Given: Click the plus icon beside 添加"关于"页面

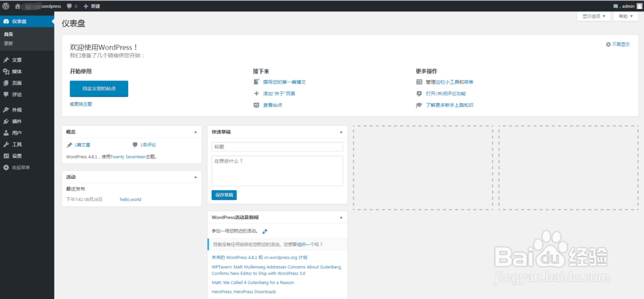Looking at the screenshot, I should (x=257, y=93).
